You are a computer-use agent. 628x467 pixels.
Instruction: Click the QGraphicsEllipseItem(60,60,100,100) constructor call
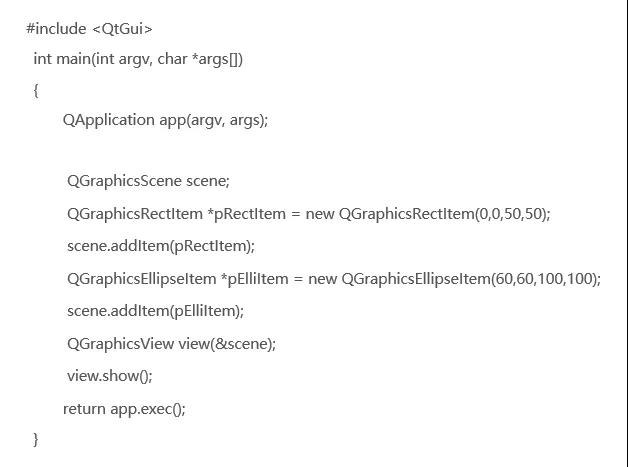click(471, 279)
